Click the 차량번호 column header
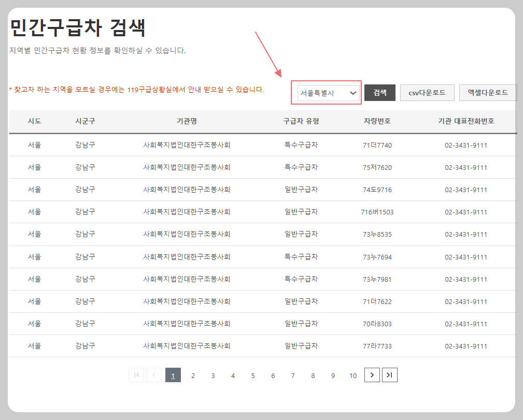This screenshot has height=420, width=523. click(x=377, y=121)
